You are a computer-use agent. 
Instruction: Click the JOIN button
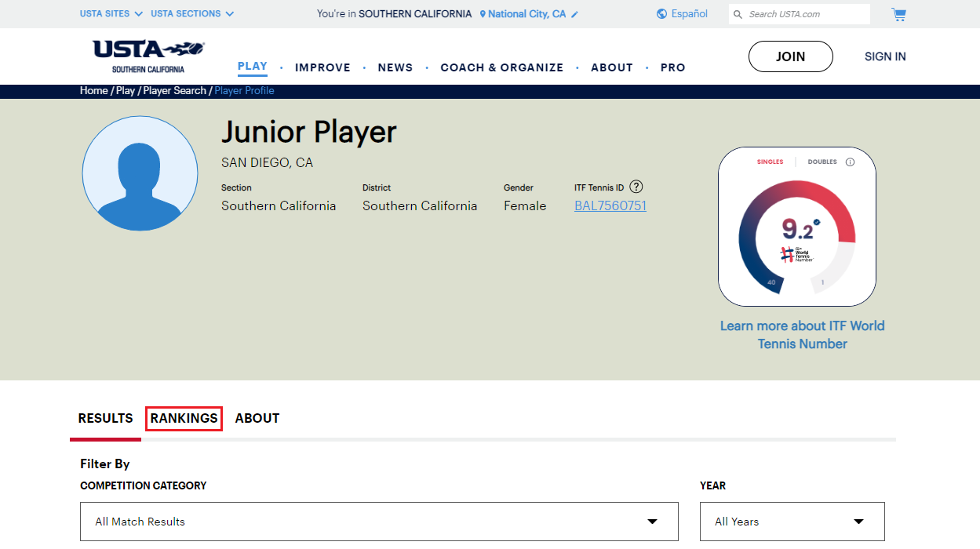[790, 56]
